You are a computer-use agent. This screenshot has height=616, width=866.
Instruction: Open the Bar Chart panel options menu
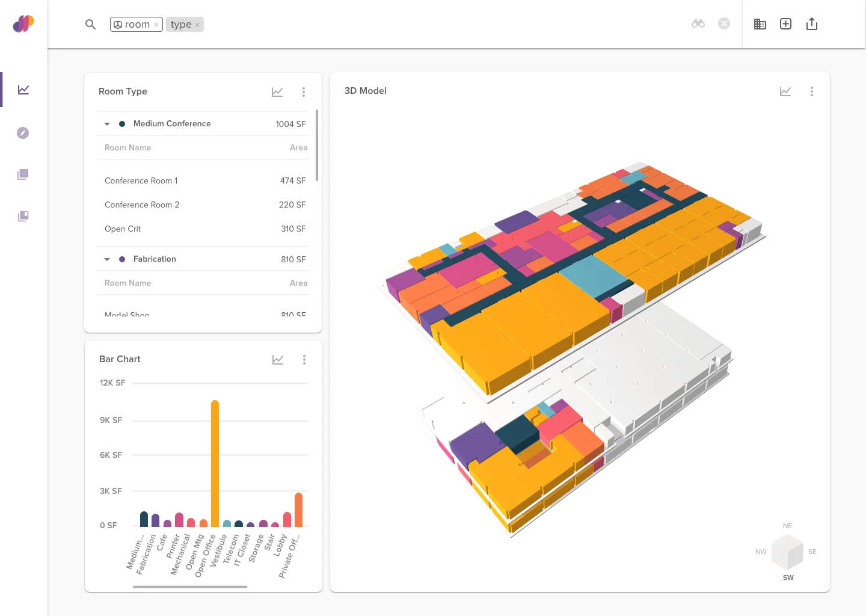point(304,360)
